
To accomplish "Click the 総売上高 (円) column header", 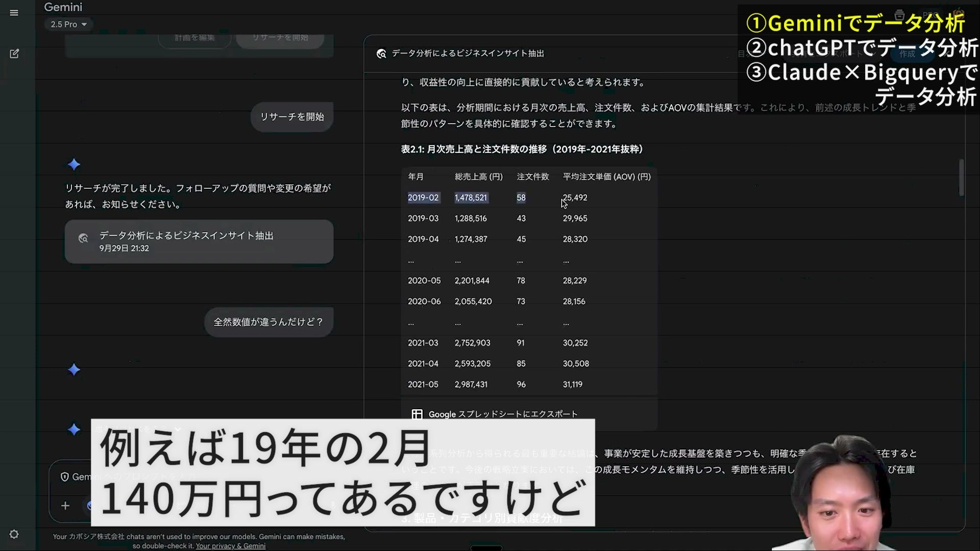I will point(478,177).
